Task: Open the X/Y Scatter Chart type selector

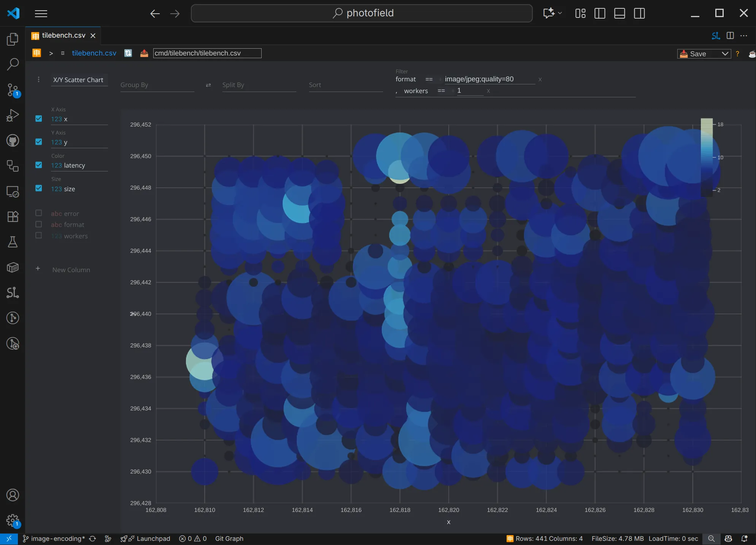Action: click(x=79, y=80)
